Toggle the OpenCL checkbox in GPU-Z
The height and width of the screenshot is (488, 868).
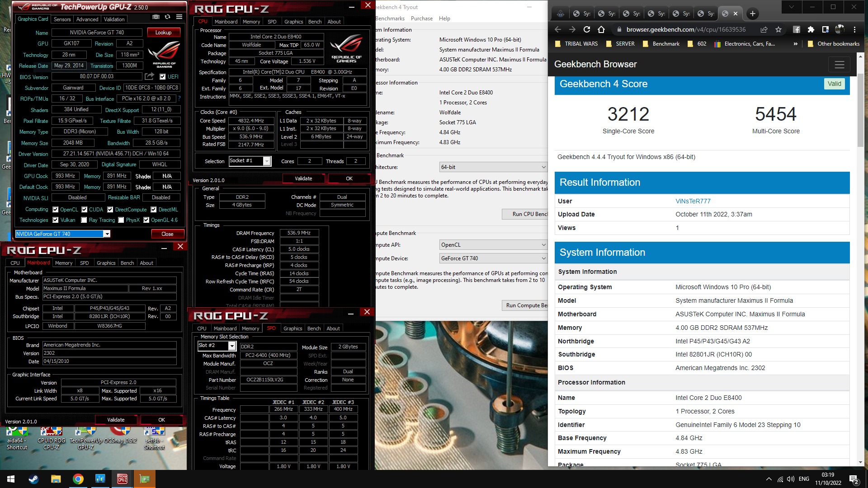(56, 210)
